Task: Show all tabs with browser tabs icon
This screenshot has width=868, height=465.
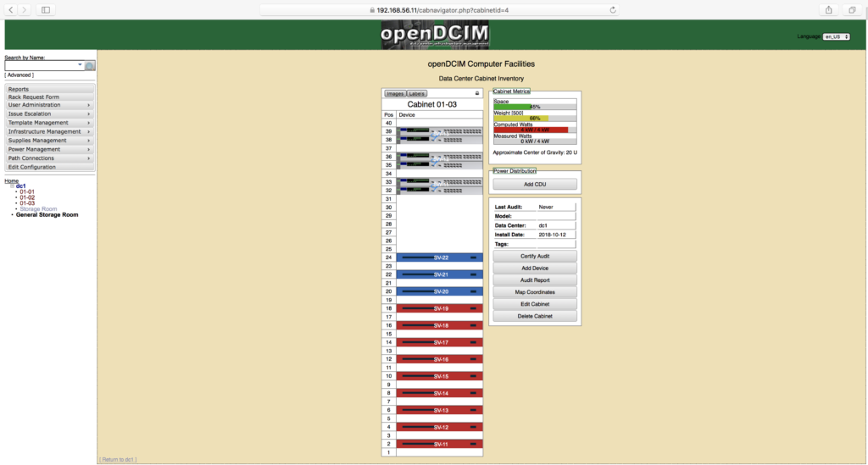Action: (x=852, y=9)
